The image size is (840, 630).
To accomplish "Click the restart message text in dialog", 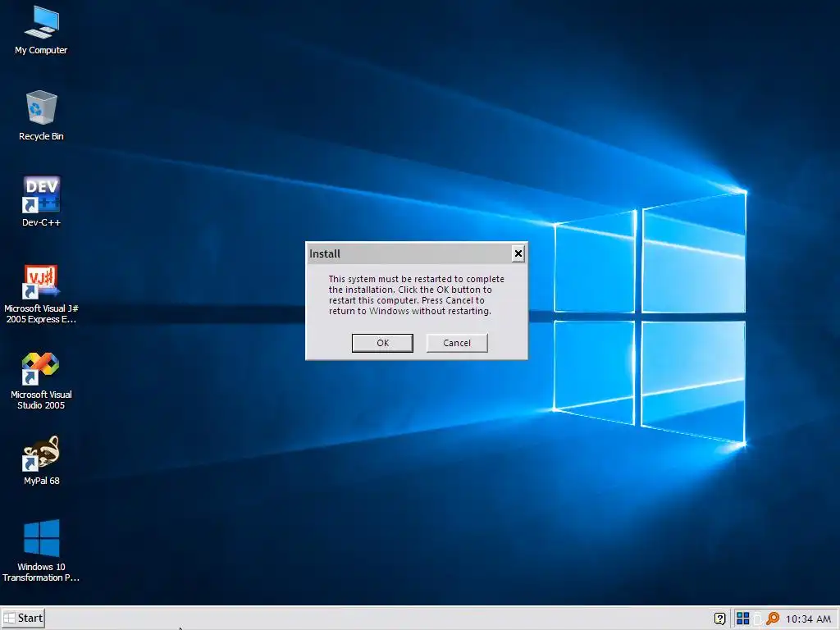I will pyautogui.click(x=416, y=294).
